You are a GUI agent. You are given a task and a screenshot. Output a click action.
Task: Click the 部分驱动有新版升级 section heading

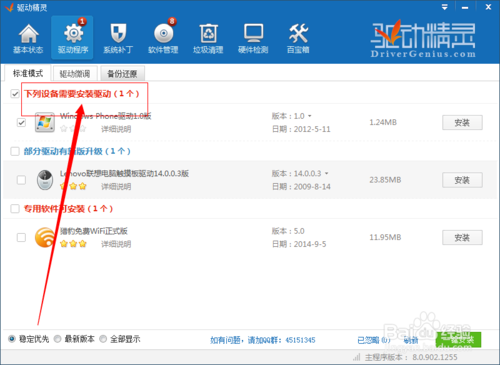pyautogui.click(x=77, y=151)
